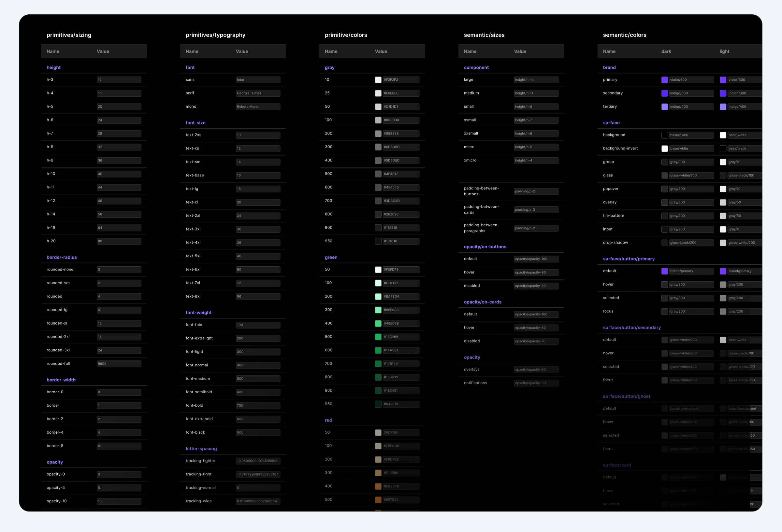
Task: Click the border-radius section heading
Action: [62, 257]
